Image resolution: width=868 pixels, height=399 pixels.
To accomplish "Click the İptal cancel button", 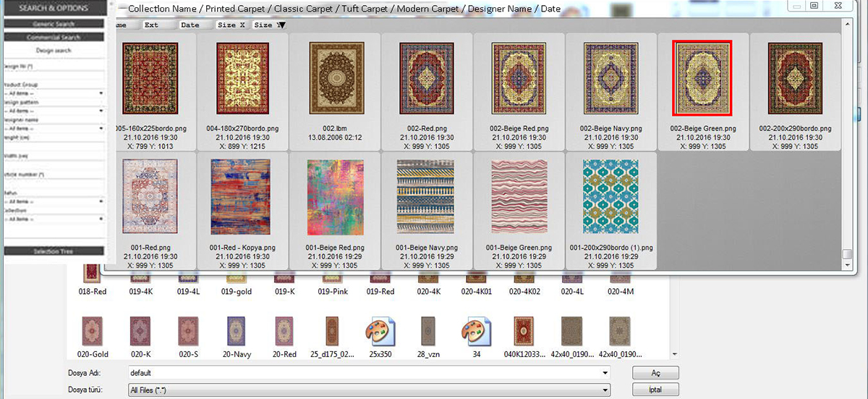I will pyautogui.click(x=655, y=390).
